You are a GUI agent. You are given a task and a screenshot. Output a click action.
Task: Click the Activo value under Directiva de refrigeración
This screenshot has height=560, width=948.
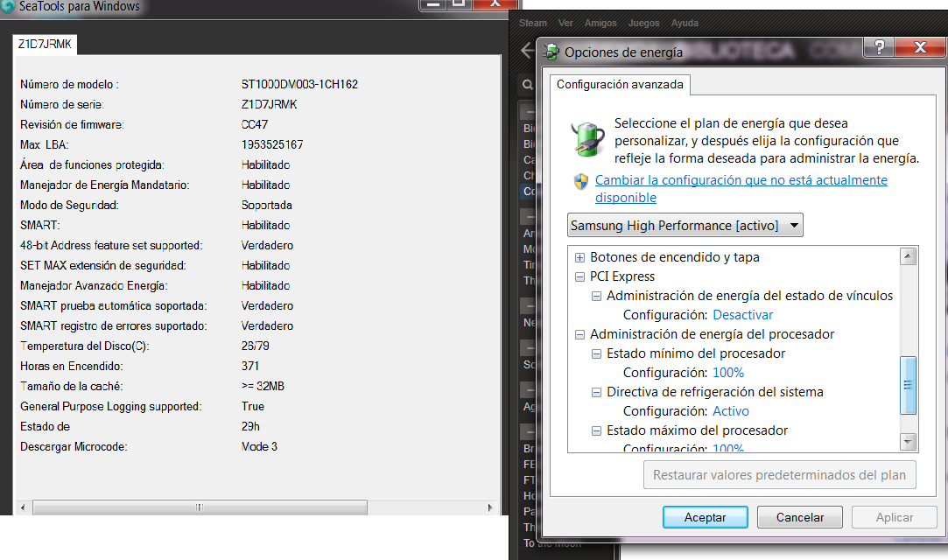[x=730, y=411]
